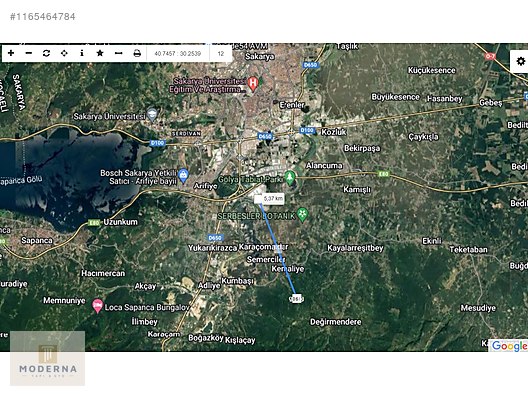Image resolution: width=528 pixels, height=396 pixels.
Task: Click the Sakarya Üniversitesi hospital marker pin
Action: [253, 84]
